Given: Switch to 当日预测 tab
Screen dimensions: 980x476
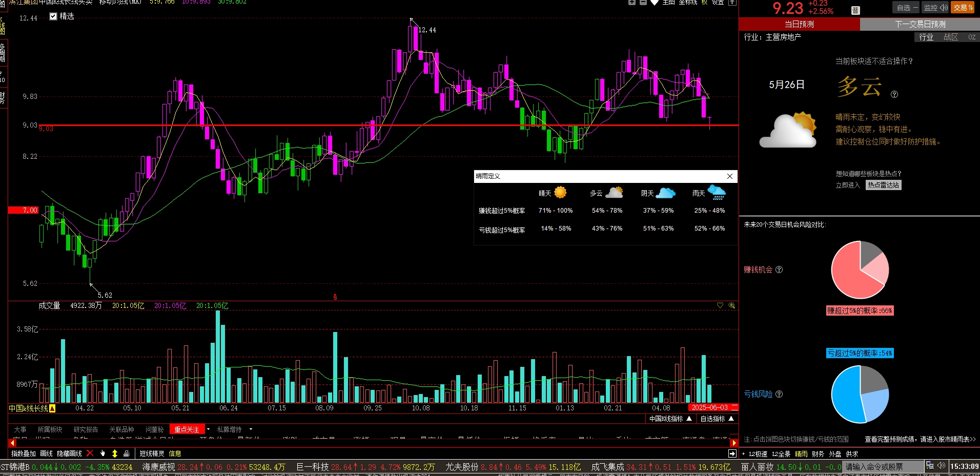Looking at the screenshot, I should click(x=799, y=24).
